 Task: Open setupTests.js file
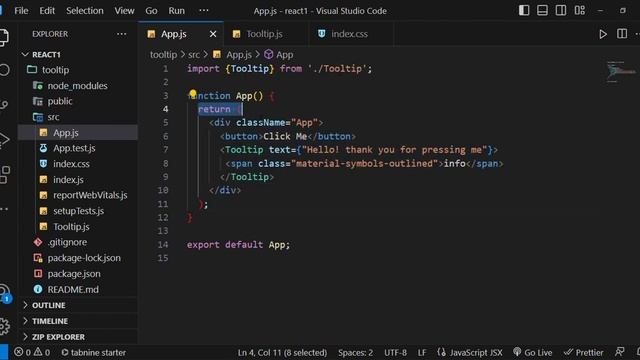click(x=78, y=211)
